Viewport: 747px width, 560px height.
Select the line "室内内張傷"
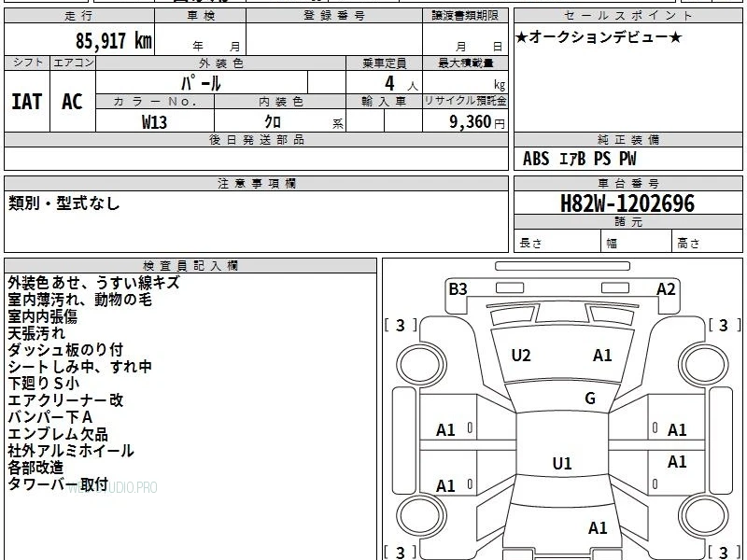[42, 316]
